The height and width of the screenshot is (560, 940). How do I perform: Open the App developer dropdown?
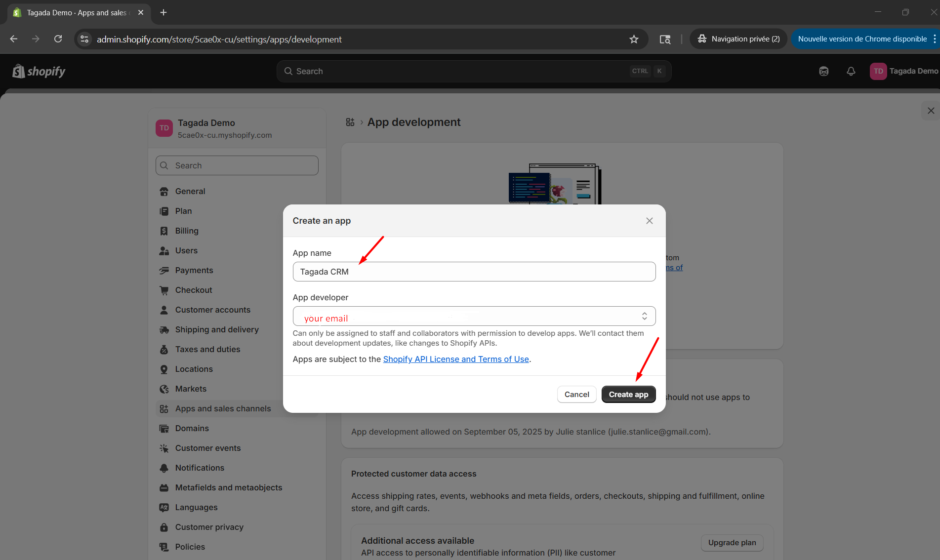click(x=474, y=316)
